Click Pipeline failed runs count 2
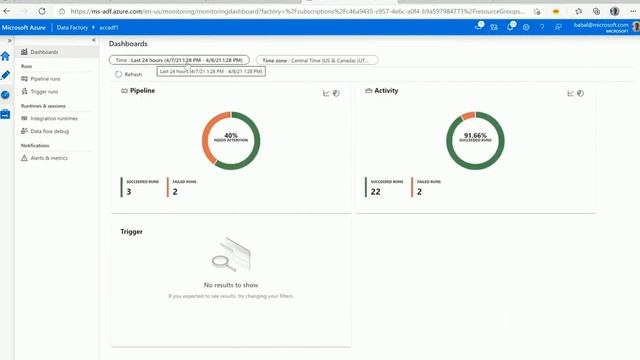Screen dimensions: 640x360 click(x=175, y=192)
